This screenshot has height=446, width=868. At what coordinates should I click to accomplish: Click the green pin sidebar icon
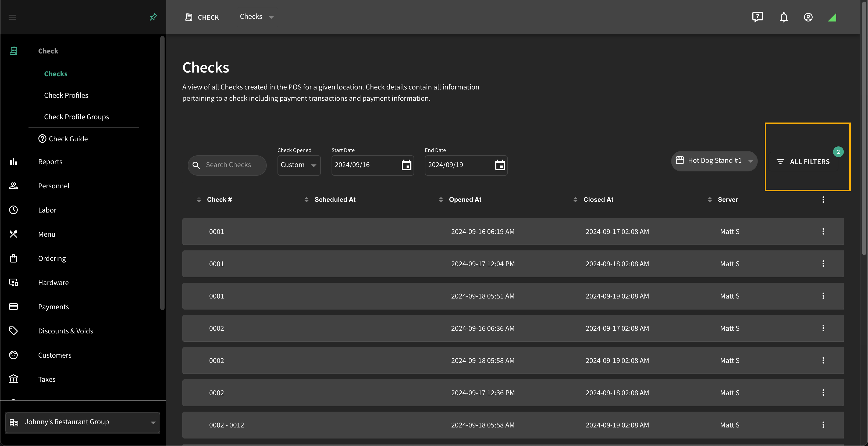coord(153,17)
